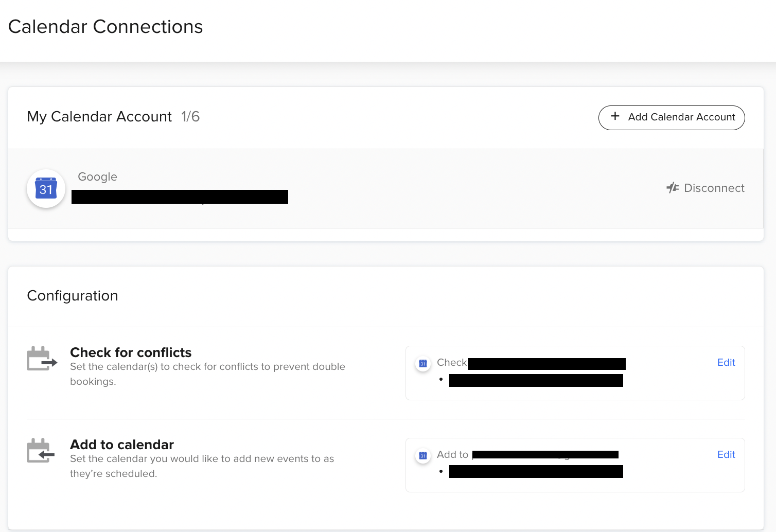Click the plus icon in Add Calendar Account

point(615,116)
